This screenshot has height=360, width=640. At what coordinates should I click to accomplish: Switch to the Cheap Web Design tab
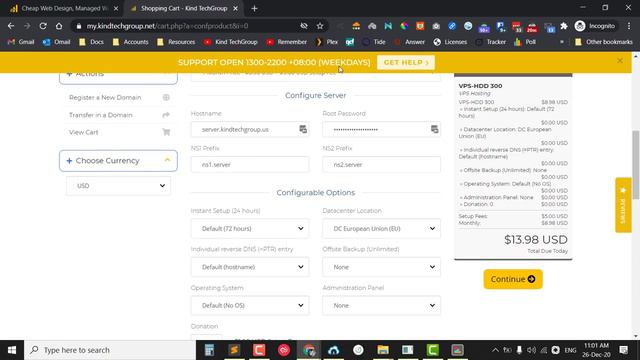64,8
